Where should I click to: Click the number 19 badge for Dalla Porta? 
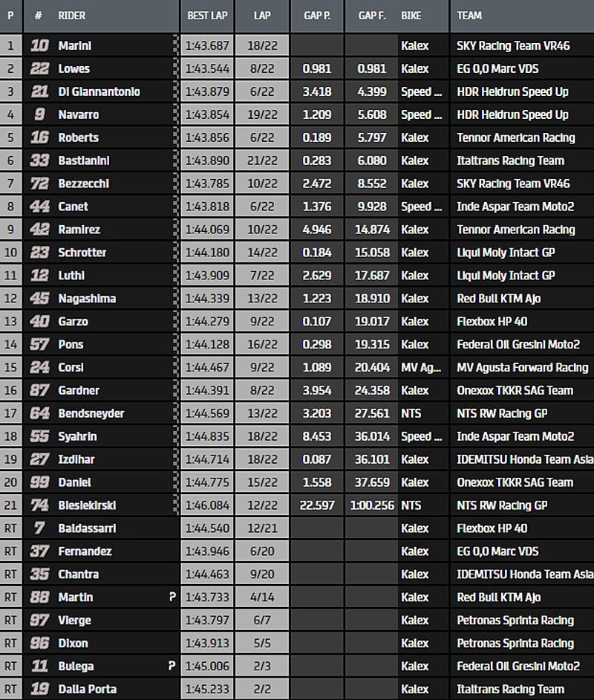point(40,690)
